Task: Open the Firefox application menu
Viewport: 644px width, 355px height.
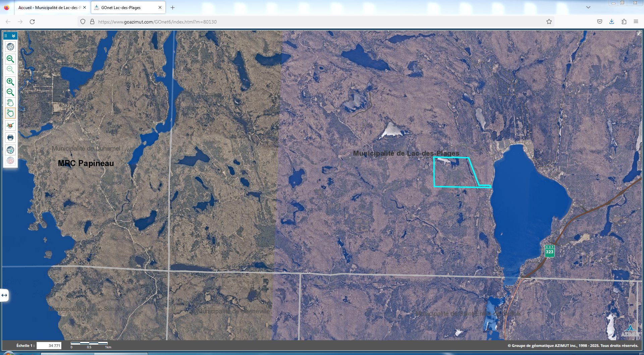Action: (636, 22)
